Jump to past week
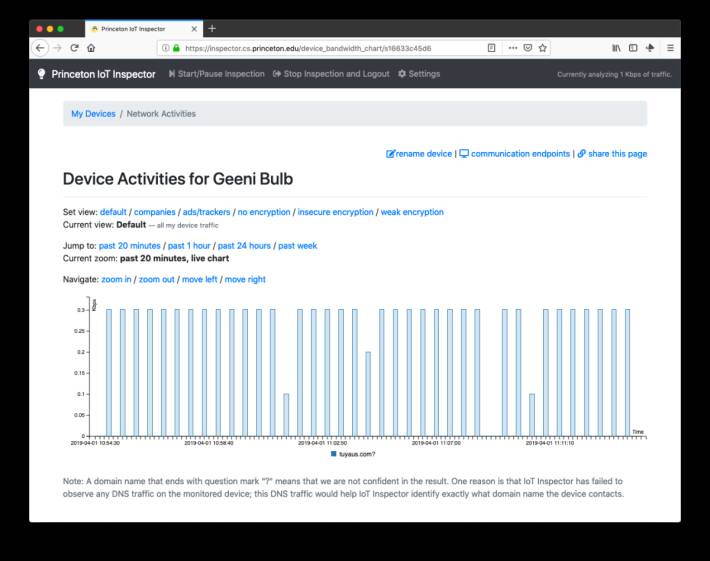710x561 pixels. point(297,245)
